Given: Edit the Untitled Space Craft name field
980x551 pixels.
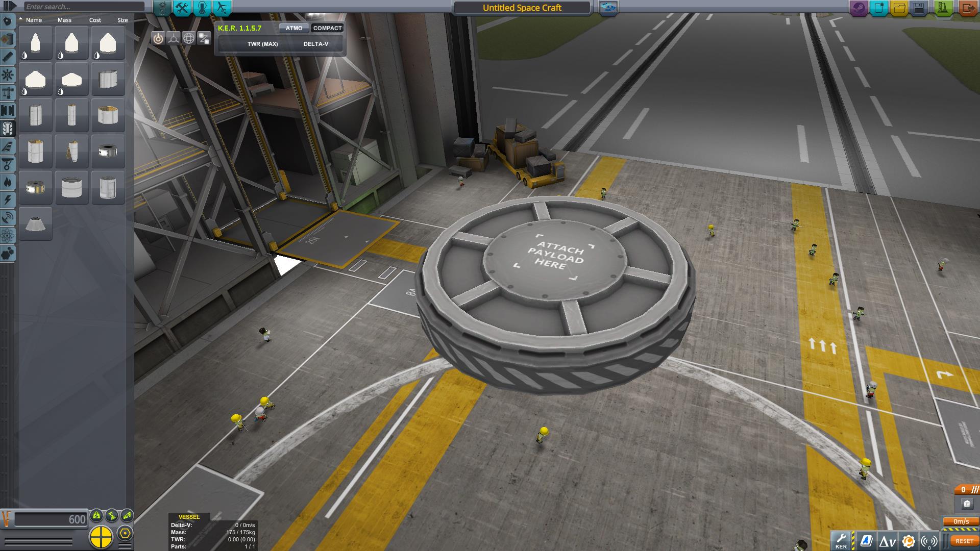Looking at the screenshot, I should pyautogui.click(x=522, y=8).
